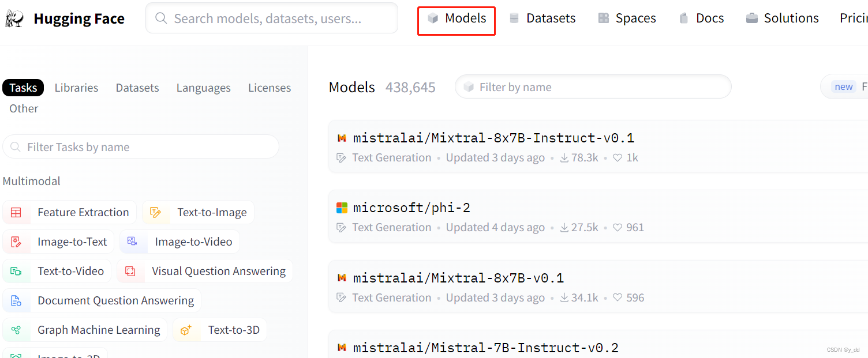868x358 pixels.
Task: Click the Spaces grid icon
Action: (x=604, y=18)
